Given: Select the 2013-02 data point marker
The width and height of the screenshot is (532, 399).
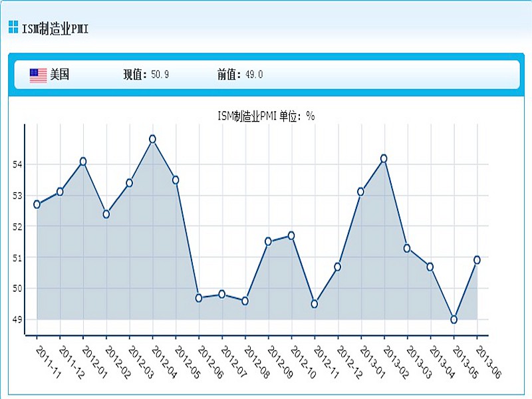Looking at the screenshot, I should click(x=384, y=158).
